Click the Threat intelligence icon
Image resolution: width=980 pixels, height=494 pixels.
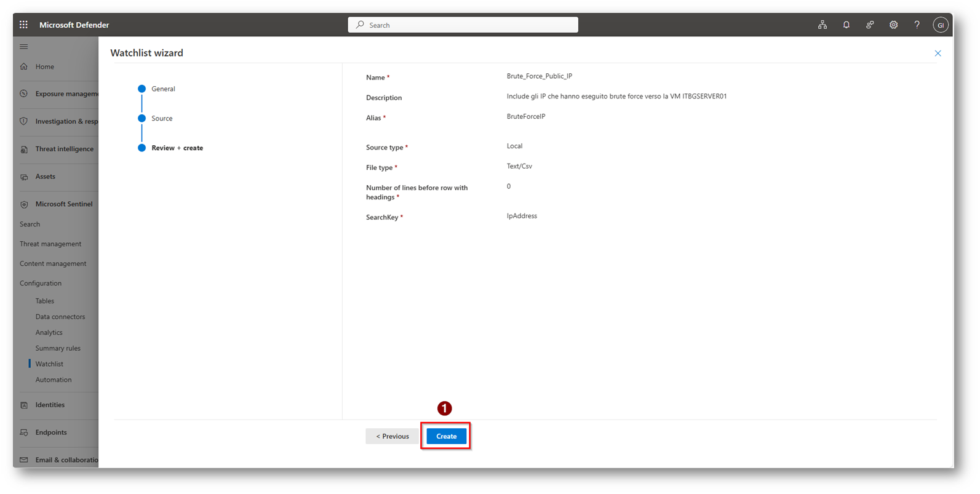(24, 149)
